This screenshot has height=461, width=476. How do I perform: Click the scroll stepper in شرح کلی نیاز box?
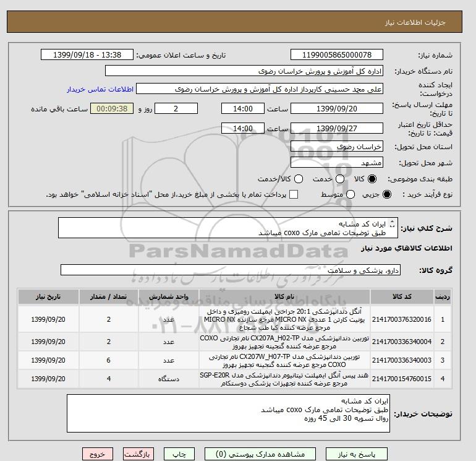pyautogui.click(x=392, y=223)
